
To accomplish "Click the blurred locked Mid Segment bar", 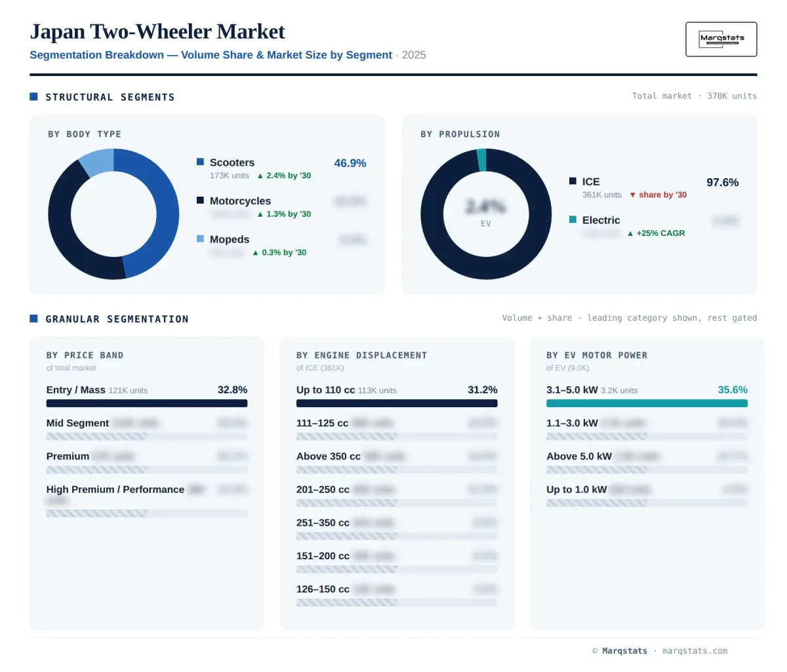I will click(x=147, y=437).
